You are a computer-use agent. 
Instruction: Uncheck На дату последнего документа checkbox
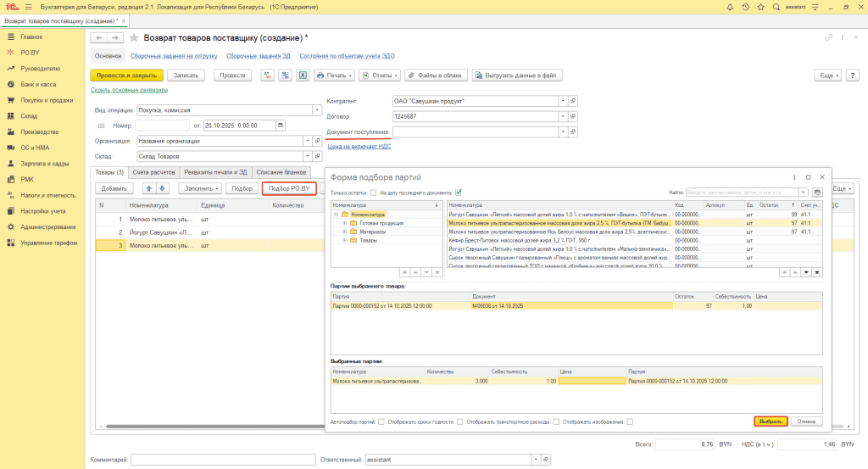pos(459,193)
